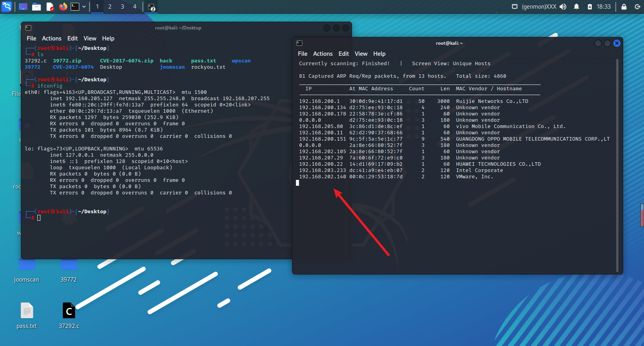Click the grouped terminal windows taskbar button
This screenshot has height=346, width=644.
point(151,7)
